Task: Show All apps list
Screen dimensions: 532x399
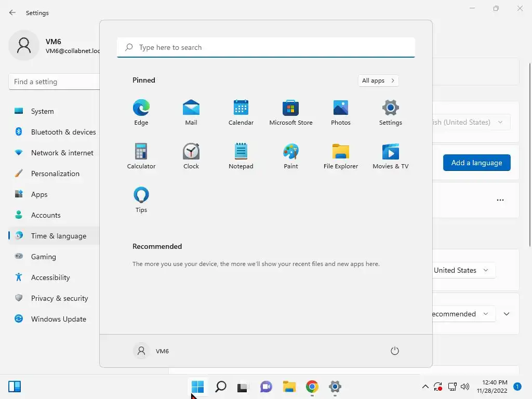Action: click(378, 81)
